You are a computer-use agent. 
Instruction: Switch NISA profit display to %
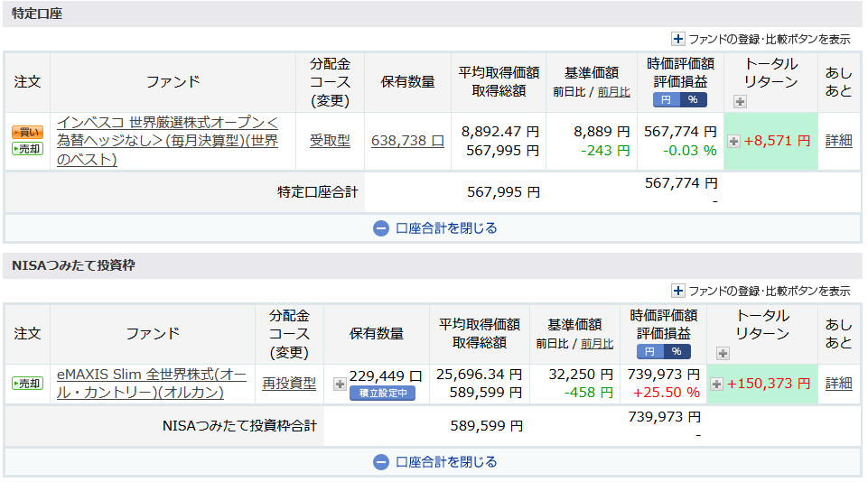pos(677,351)
